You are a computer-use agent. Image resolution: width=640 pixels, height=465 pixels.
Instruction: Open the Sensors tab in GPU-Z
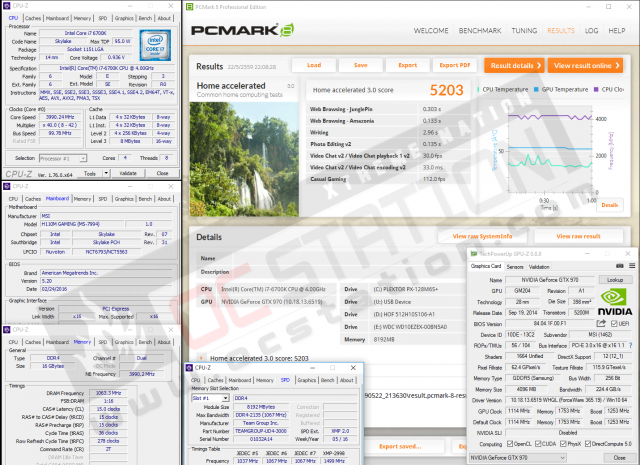pos(516,266)
